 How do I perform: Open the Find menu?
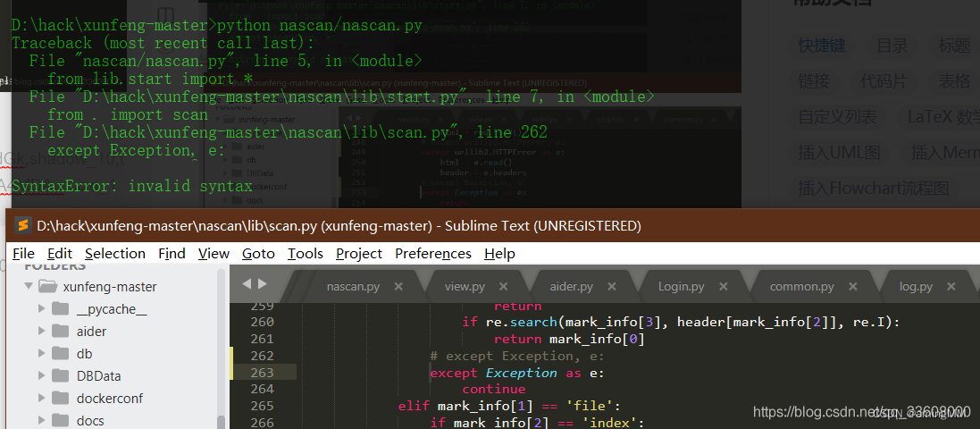click(172, 253)
